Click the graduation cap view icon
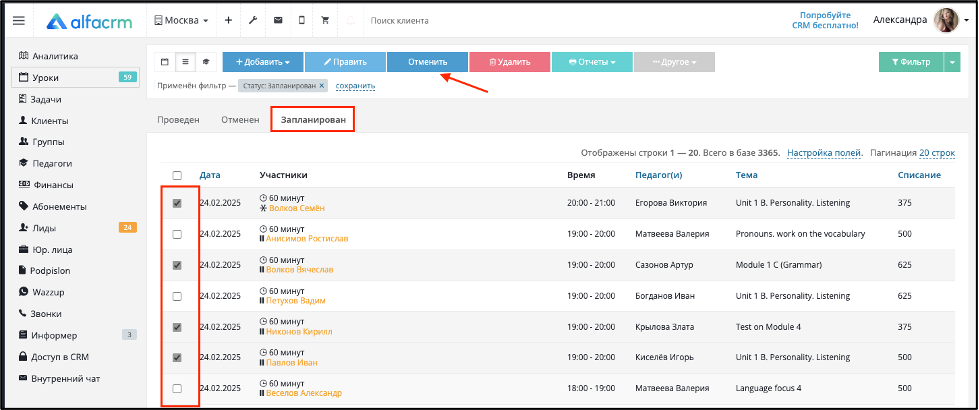979x410 pixels. (205, 62)
